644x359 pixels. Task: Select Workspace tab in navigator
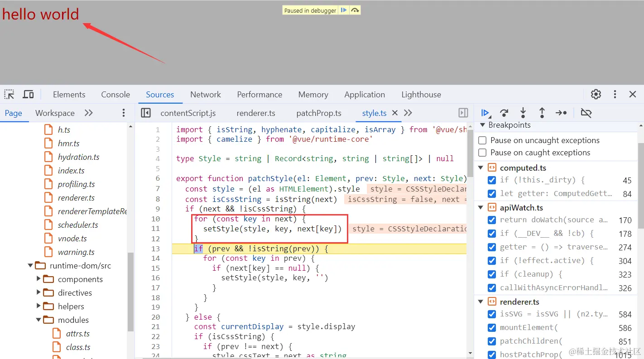(x=55, y=113)
